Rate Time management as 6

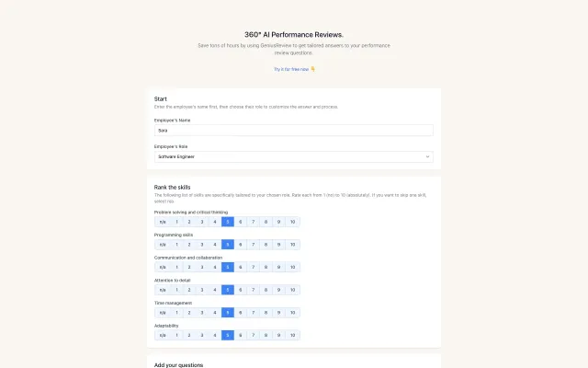[240, 313]
